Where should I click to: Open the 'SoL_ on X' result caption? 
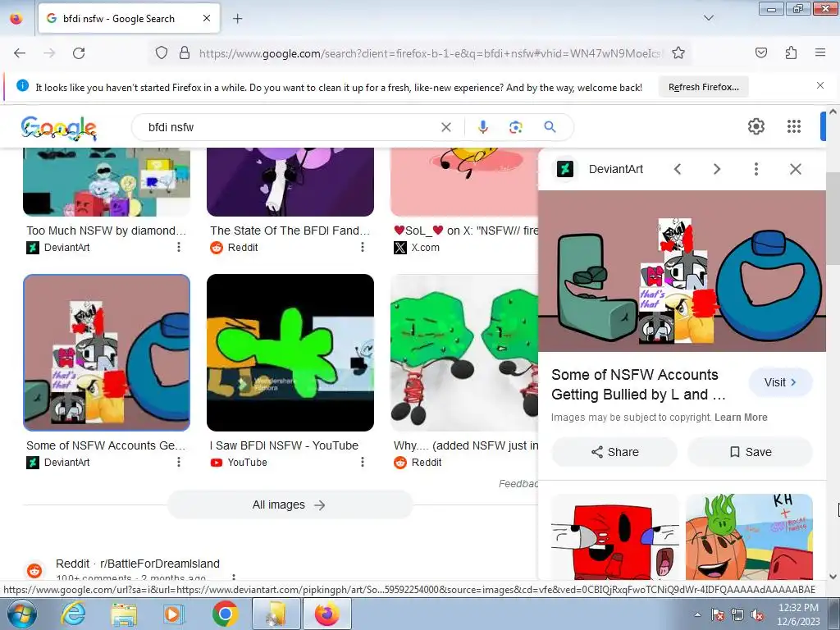click(466, 231)
